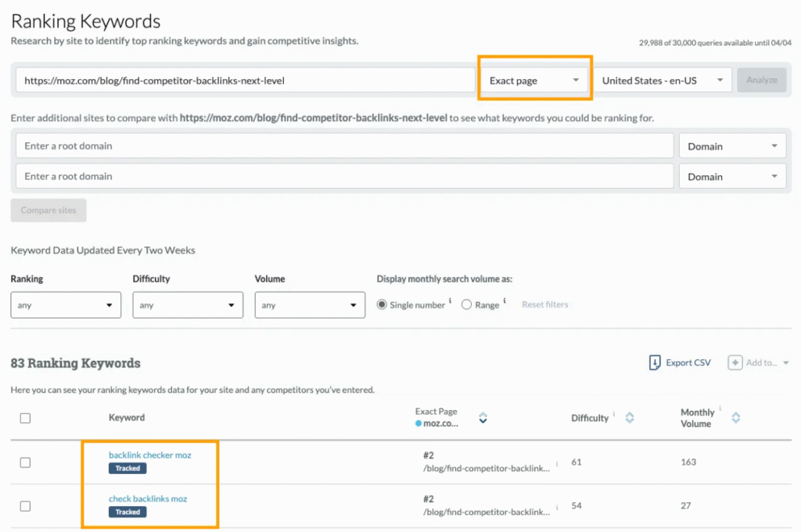Open the first competitor Domain dropdown
801x532 pixels.
click(732, 146)
